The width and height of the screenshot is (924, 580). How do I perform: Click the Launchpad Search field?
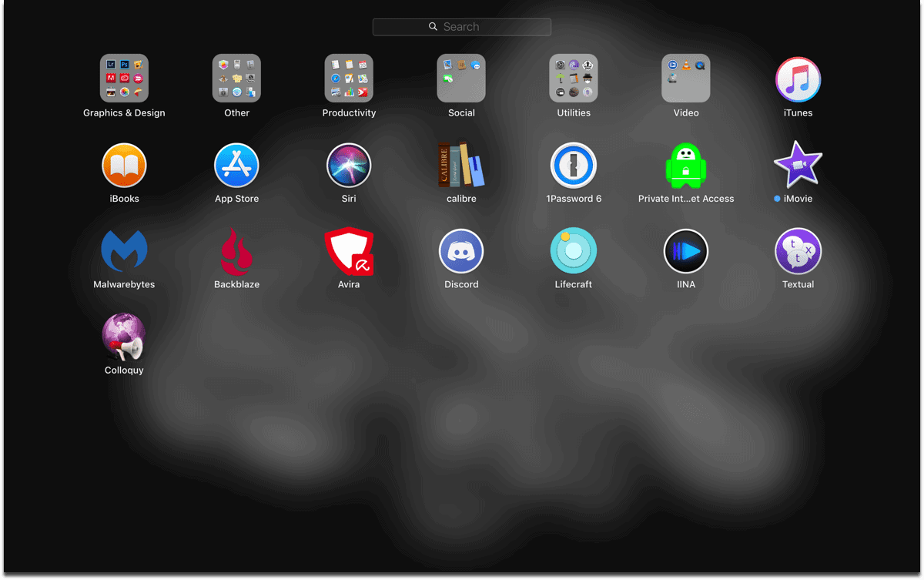462,27
